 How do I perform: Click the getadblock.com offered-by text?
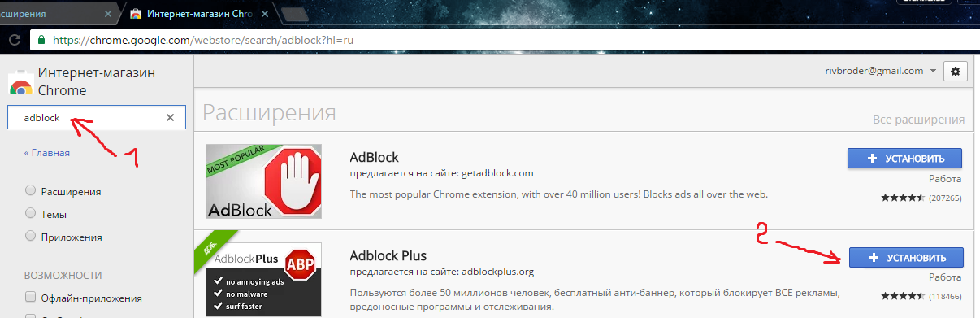441,173
